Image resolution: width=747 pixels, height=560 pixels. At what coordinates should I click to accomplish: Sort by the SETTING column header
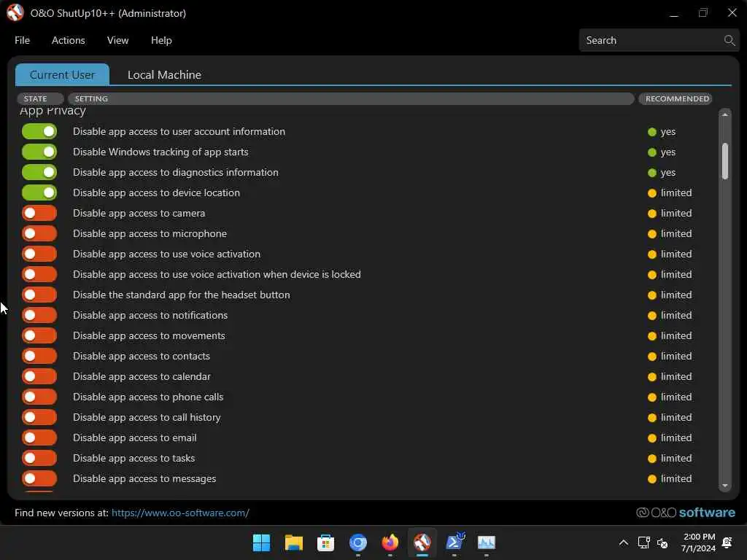351,98
